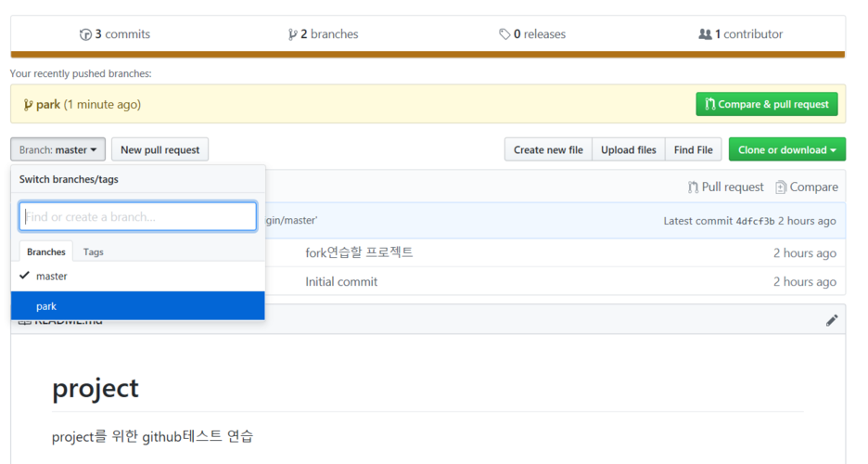Click Find File button
The height and width of the screenshot is (464, 868).
click(x=693, y=149)
